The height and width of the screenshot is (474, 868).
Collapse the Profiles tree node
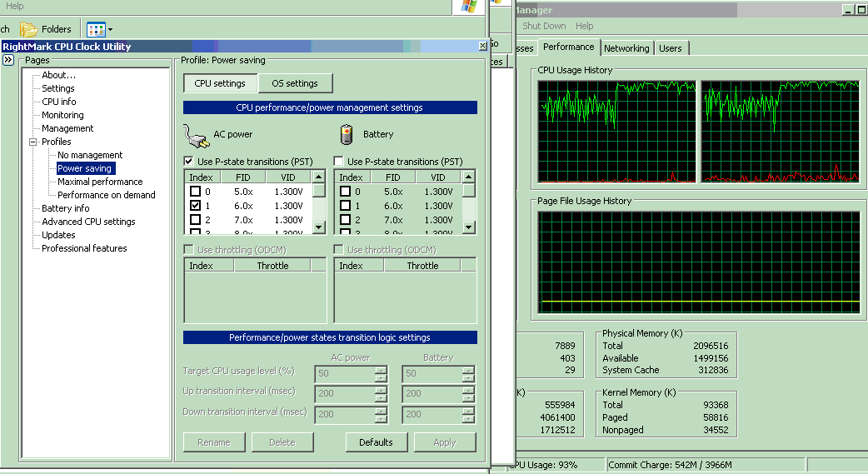[33, 142]
